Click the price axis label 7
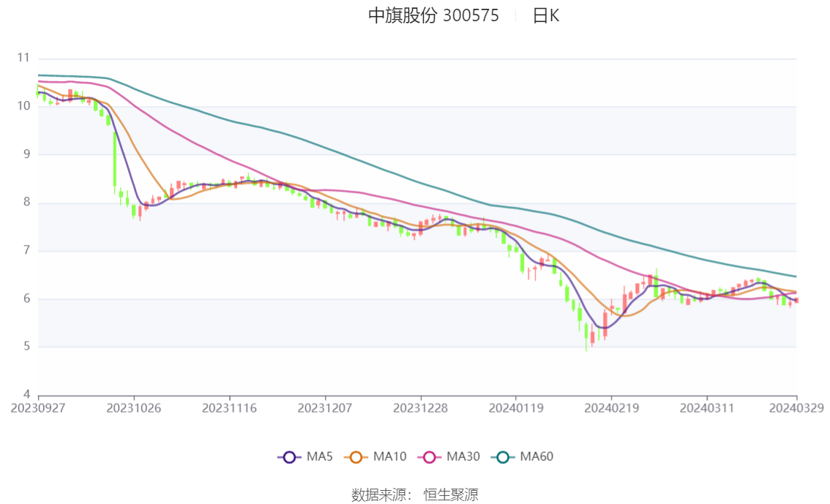The image size is (830, 504). (26, 250)
